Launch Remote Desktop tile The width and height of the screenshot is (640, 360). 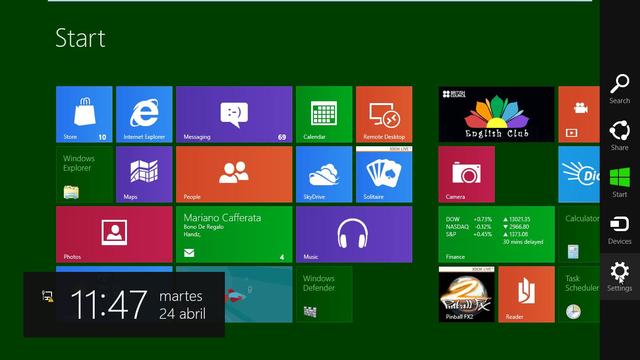384,114
